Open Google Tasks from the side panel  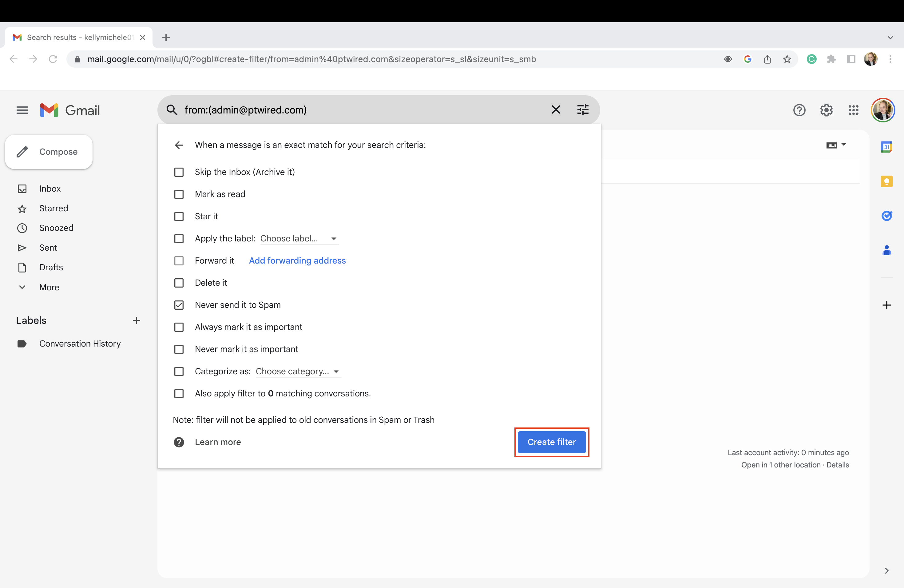[887, 216]
